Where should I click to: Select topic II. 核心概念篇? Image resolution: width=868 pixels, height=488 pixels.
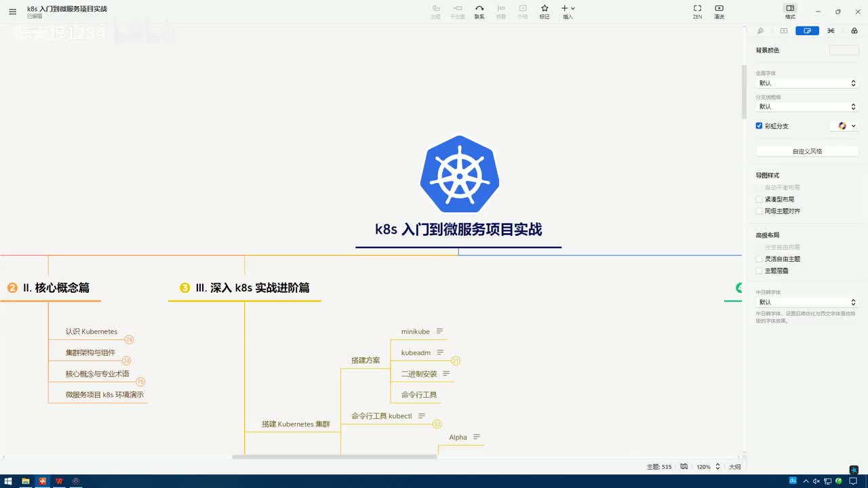pyautogui.click(x=56, y=287)
